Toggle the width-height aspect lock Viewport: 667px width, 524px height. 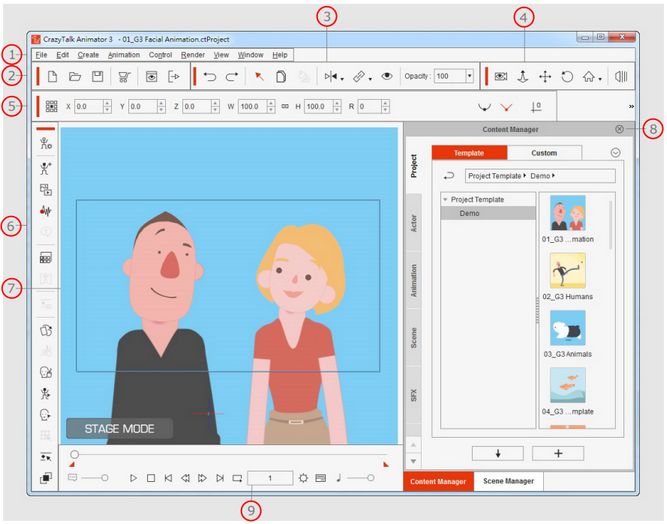[285, 106]
